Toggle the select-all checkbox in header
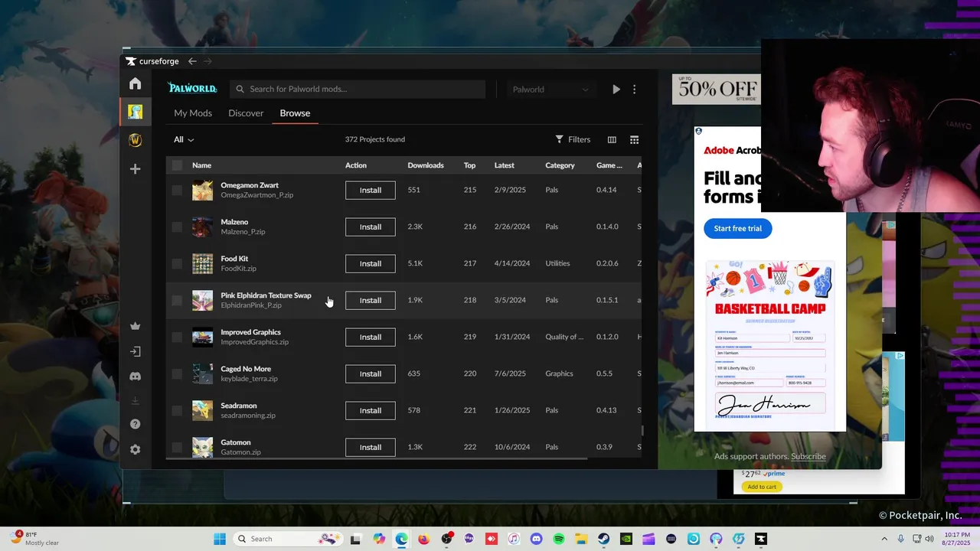This screenshot has width=980, height=551. tap(178, 165)
